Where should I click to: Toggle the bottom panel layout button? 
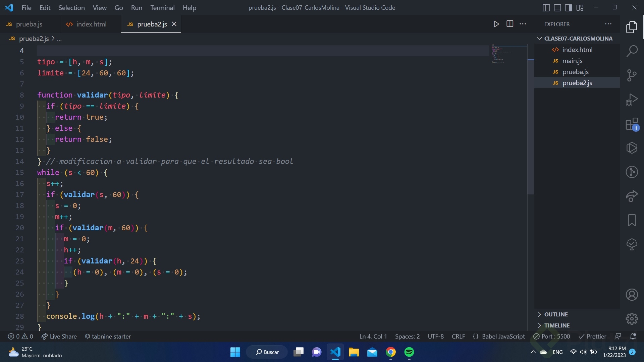click(x=557, y=8)
